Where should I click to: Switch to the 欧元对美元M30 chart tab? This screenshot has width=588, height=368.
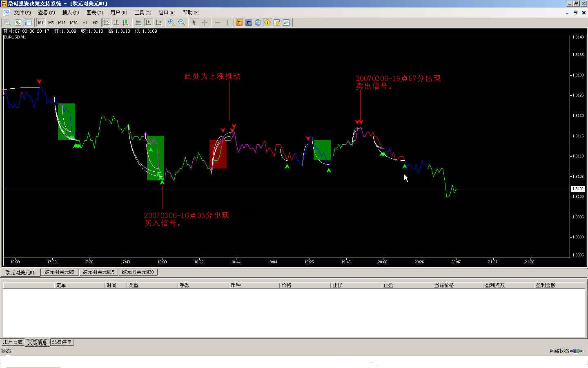click(x=138, y=272)
